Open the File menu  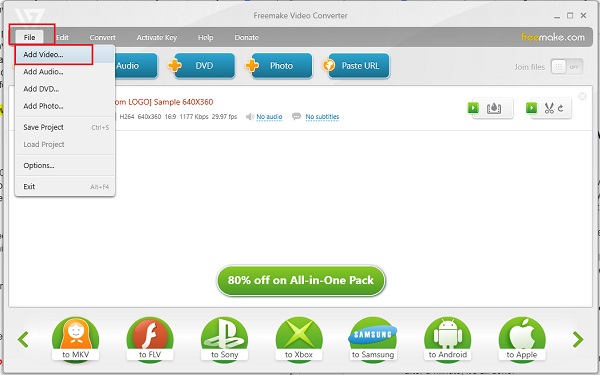point(29,37)
